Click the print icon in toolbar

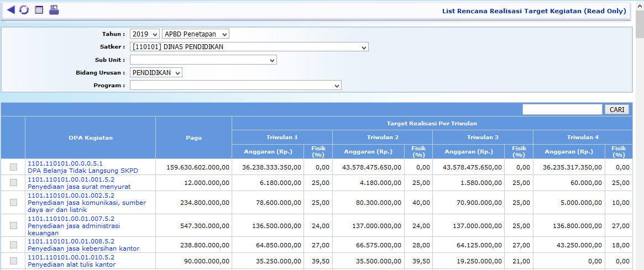(54, 10)
